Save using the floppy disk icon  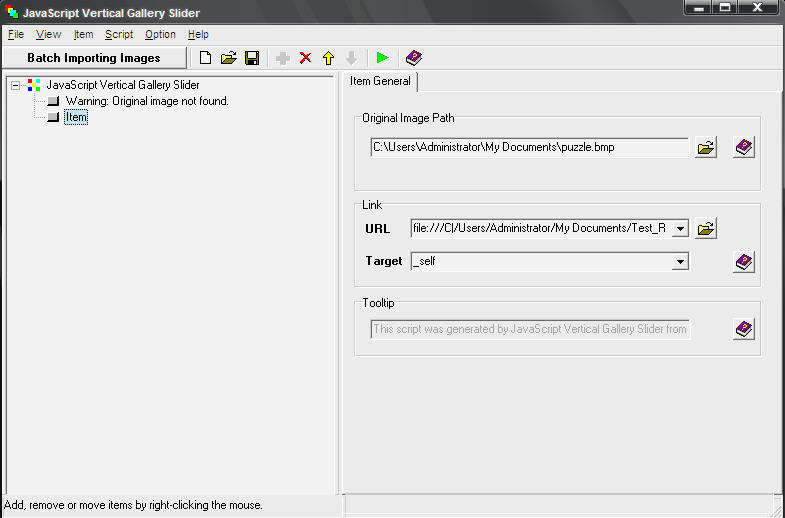click(x=252, y=58)
